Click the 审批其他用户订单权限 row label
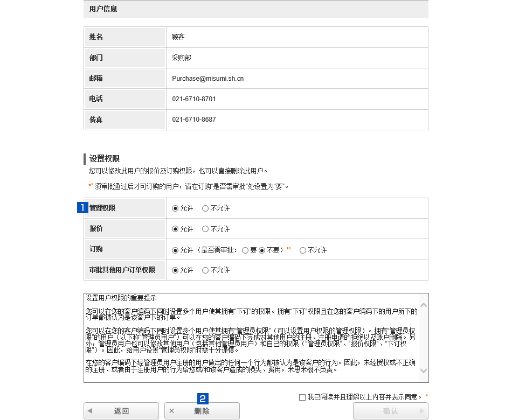512x420 pixels. pos(122,270)
